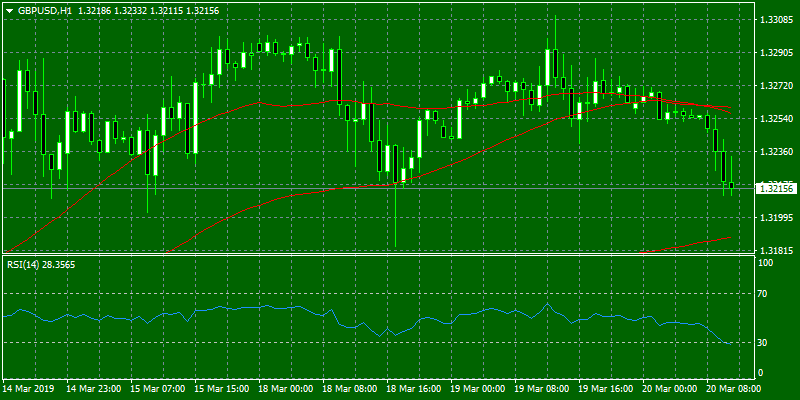Screen dimensions: 800x400
Task: Click time axis label 18 Mar 00:00
Action: pos(286,388)
